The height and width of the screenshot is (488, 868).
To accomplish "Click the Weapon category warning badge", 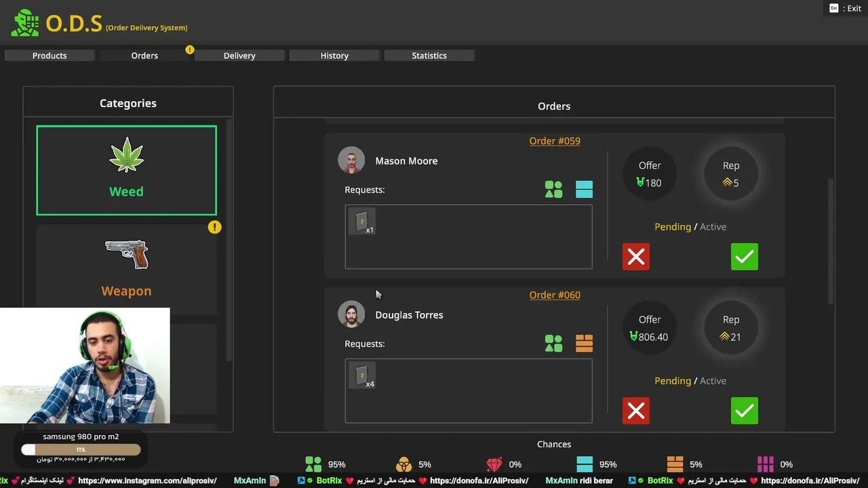I will click(214, 227).
